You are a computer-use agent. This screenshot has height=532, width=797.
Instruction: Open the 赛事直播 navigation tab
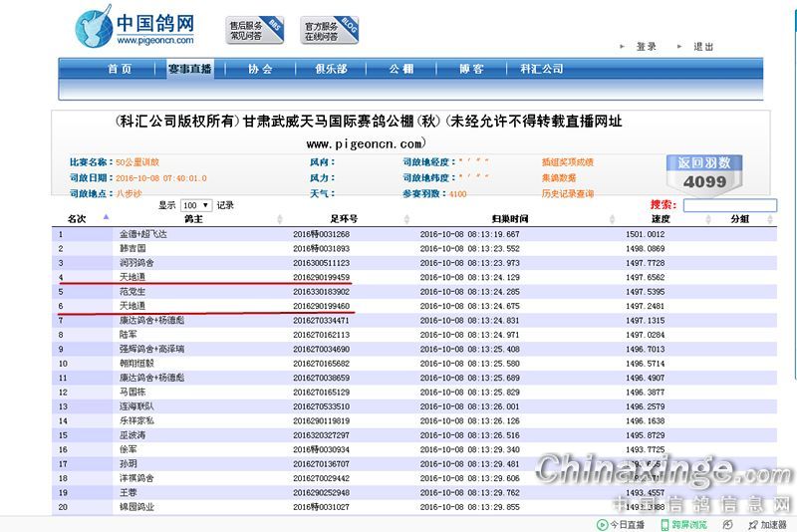(189, 69)
